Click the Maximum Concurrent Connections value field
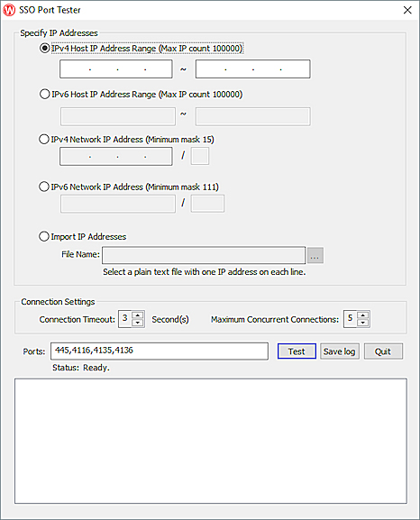Image resolution: width=420 pixels, height=520 pixels. point(351,319)
